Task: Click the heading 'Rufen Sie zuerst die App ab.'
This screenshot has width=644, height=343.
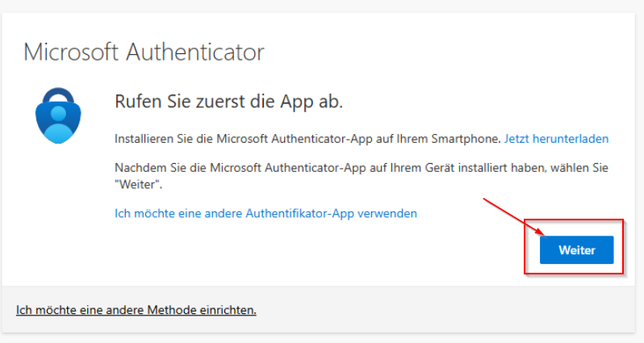Action: [x=230, y=102]
